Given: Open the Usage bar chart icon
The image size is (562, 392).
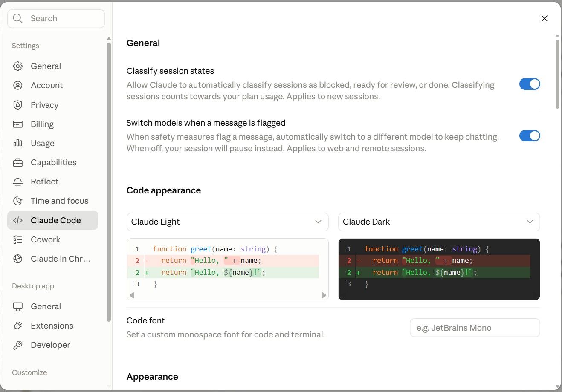Looking at the screenshot, I should click(17, 143).
